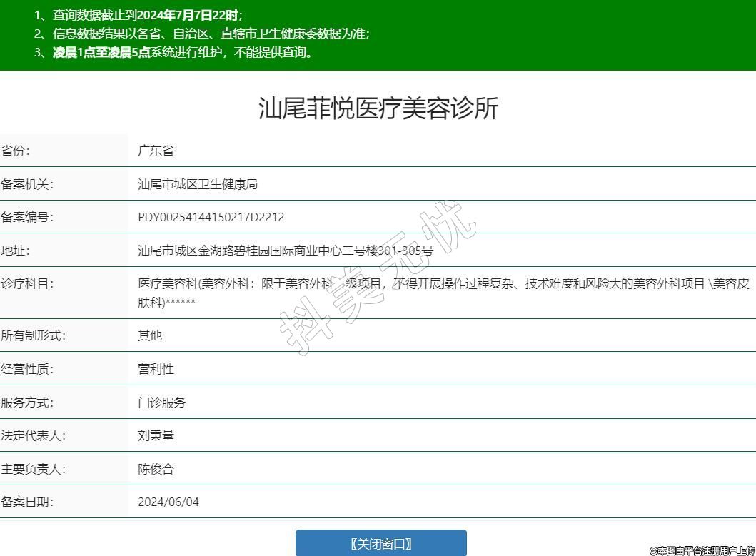Screen dimensions: 756x556
Task: Click the 省份 field label
Action: pos(16,151)
